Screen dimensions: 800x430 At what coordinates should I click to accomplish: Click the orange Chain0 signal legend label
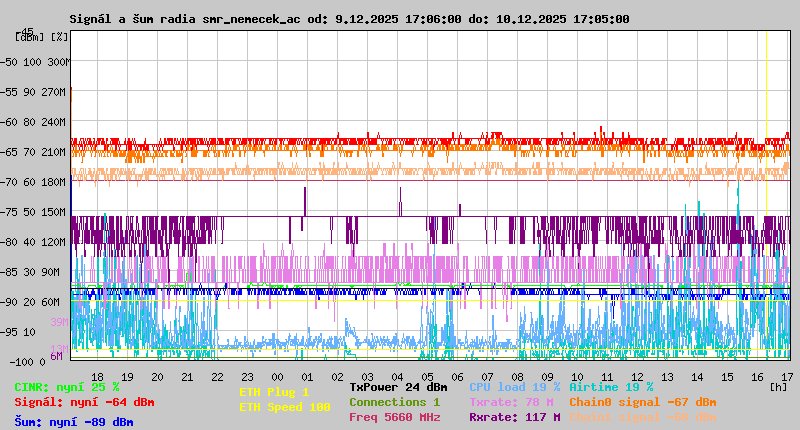click(642, 402)
